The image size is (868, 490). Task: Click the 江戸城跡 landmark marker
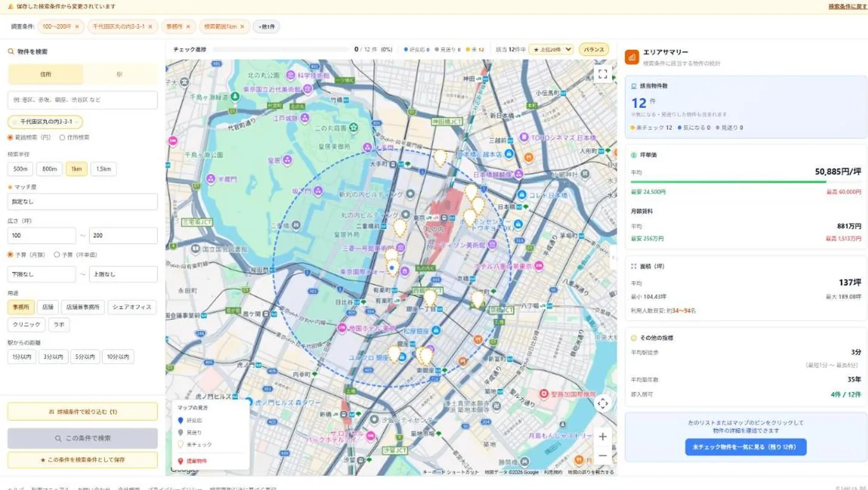point(304,118)
